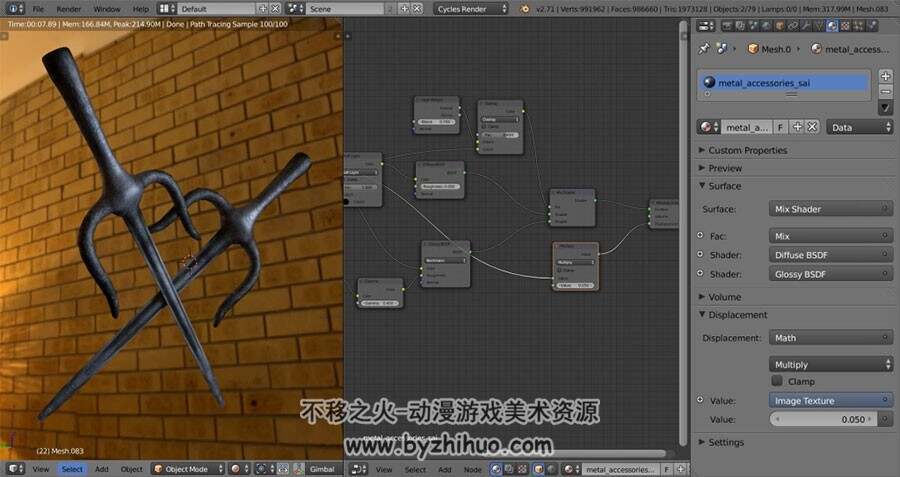Select compositing node tree type icon
This screenshot has width=900, height=477.
[x=510, y=470]
